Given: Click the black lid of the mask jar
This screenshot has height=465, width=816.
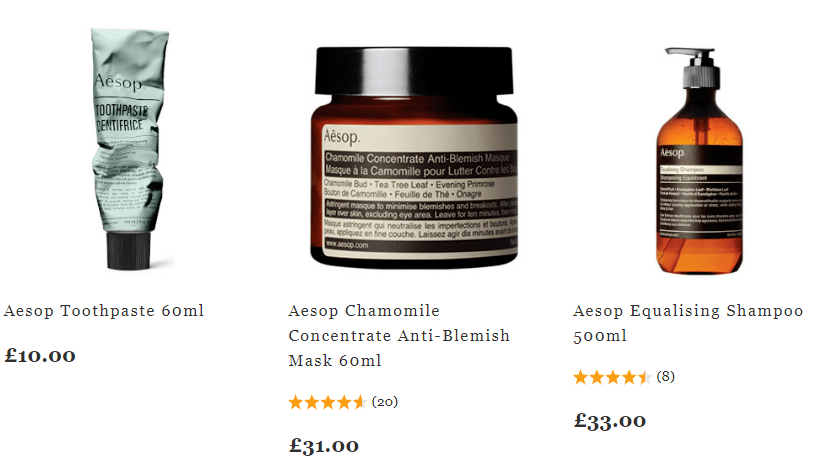Looking at the screenshot, I should (414, 70).
